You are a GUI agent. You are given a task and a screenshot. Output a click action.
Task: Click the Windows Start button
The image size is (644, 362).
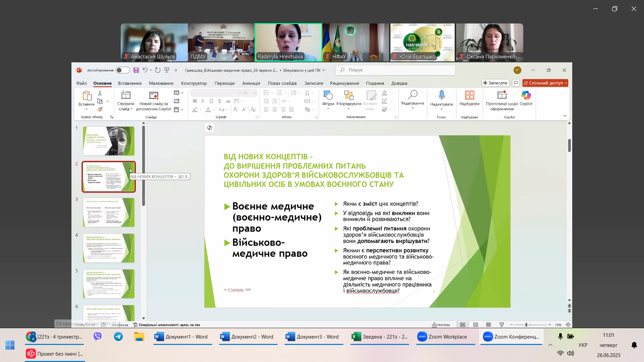tap(10, 345)
